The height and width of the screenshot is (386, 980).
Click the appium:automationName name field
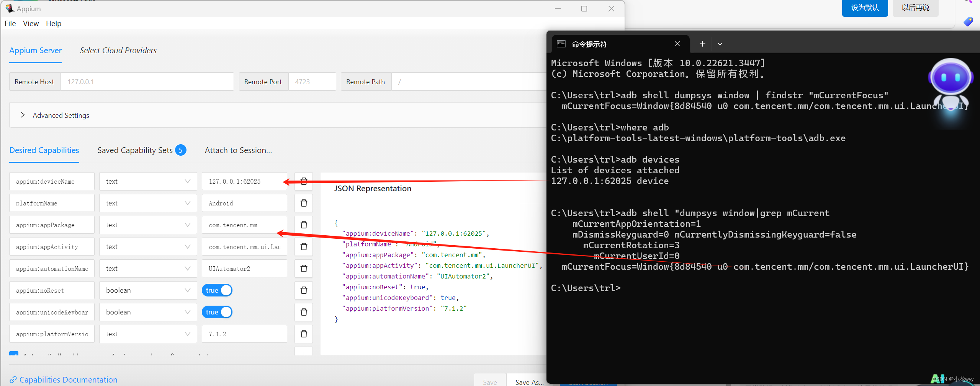pyautogui.click(x=52, y=269)
